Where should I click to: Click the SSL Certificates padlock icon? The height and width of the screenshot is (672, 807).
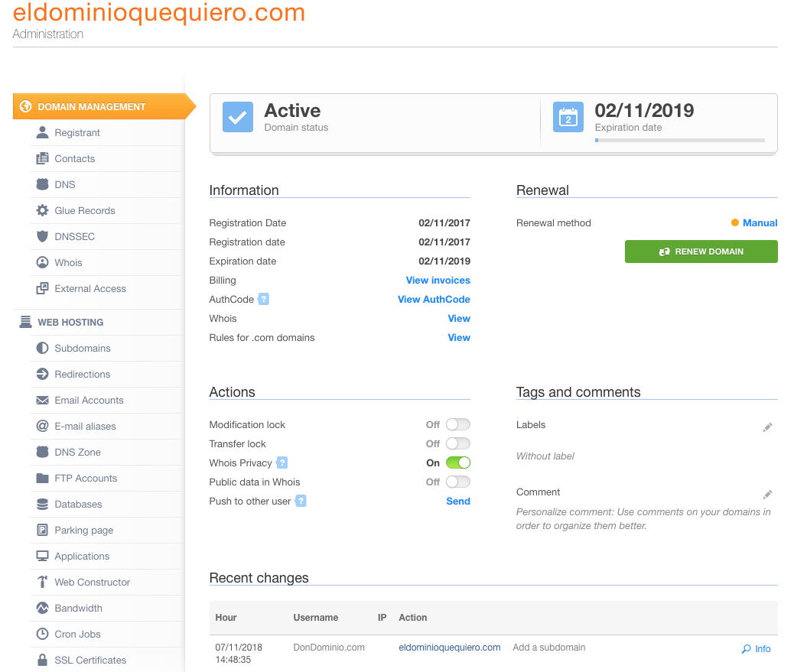[x=42, y=660]
